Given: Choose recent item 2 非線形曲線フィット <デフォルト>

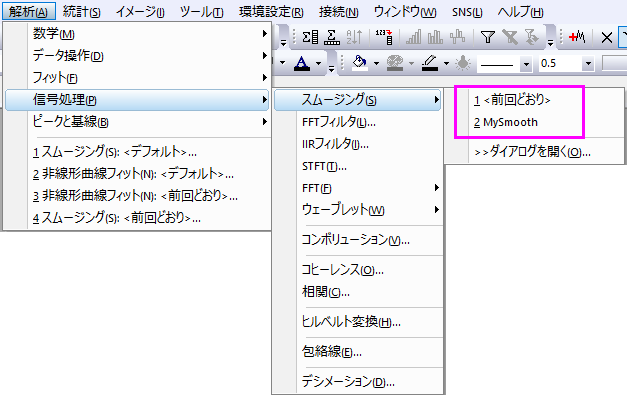Looking at the screenshot, I should [137, 174].
